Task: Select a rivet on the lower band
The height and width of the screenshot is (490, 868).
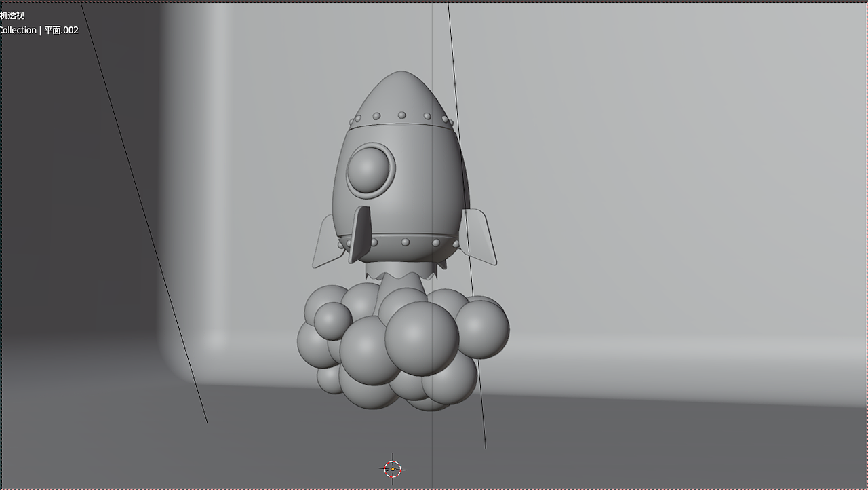Action: point(407,242)
